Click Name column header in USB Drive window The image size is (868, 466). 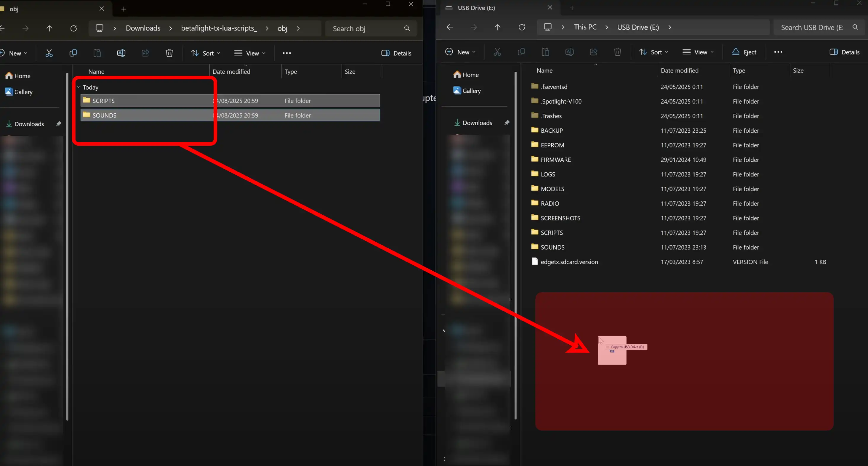[x=544, y=71]
